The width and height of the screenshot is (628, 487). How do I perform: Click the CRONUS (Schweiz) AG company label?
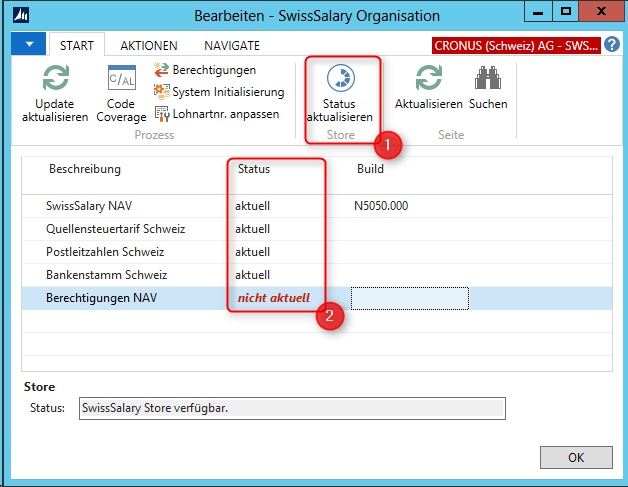[515, 46]
